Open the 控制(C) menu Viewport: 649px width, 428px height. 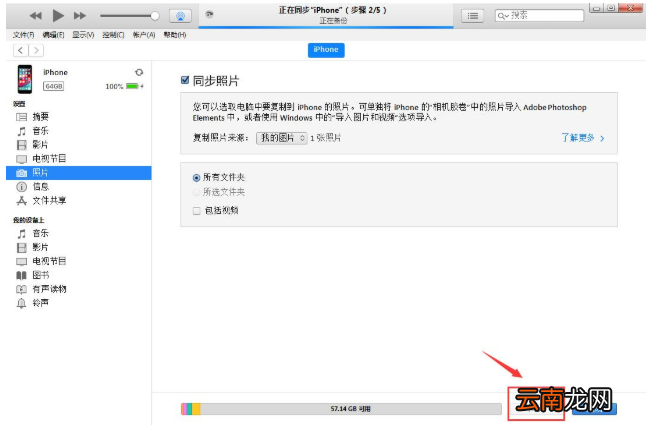tap(113, 35)
